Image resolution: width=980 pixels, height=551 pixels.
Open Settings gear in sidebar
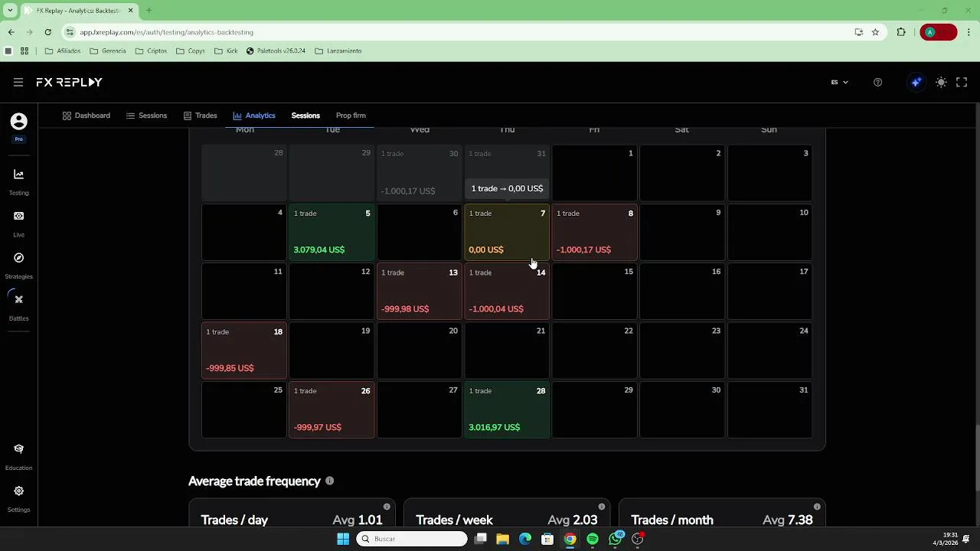(18, 491)
